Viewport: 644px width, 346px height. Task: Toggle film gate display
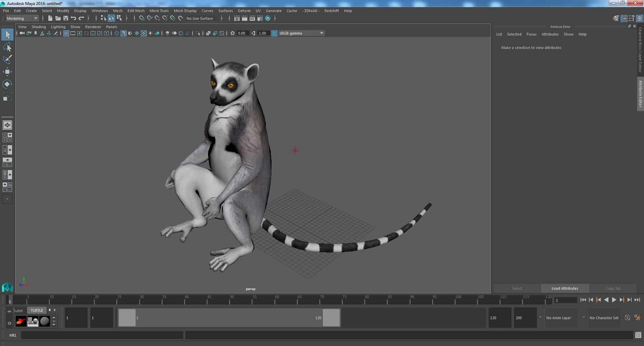[x=73, y=33]
